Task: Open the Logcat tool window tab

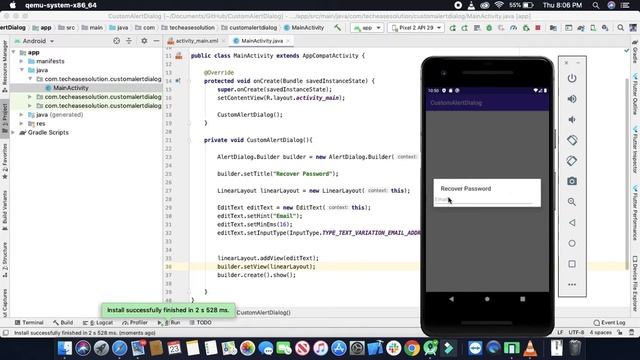Action: [98, 322]
